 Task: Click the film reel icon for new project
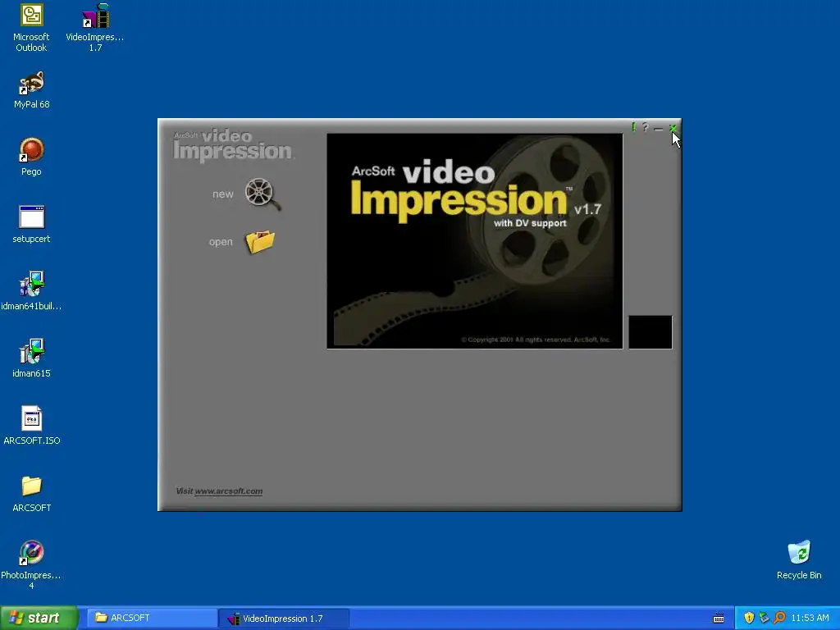262,194
